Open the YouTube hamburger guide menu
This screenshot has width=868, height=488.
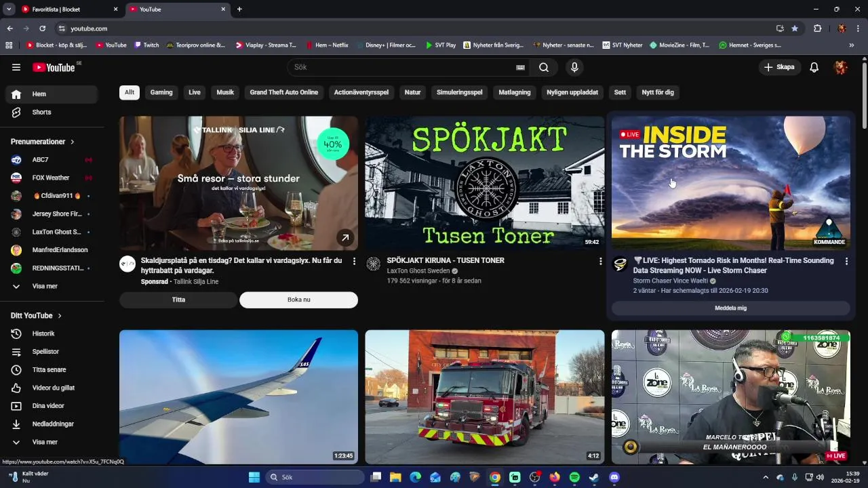(x=16, y=67)
